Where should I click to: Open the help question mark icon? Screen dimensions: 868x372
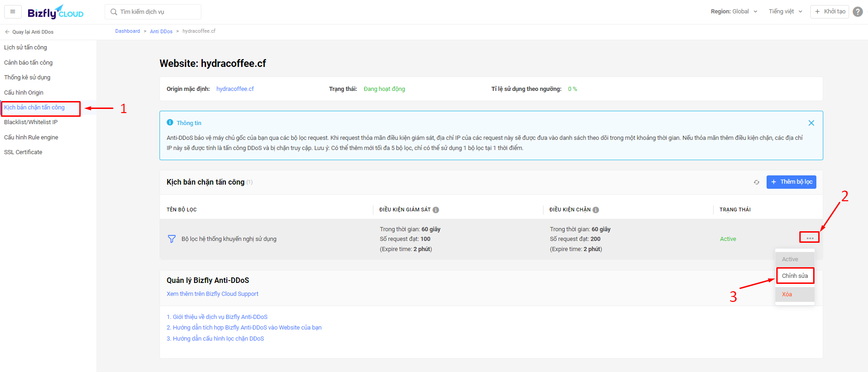(858, 12)
